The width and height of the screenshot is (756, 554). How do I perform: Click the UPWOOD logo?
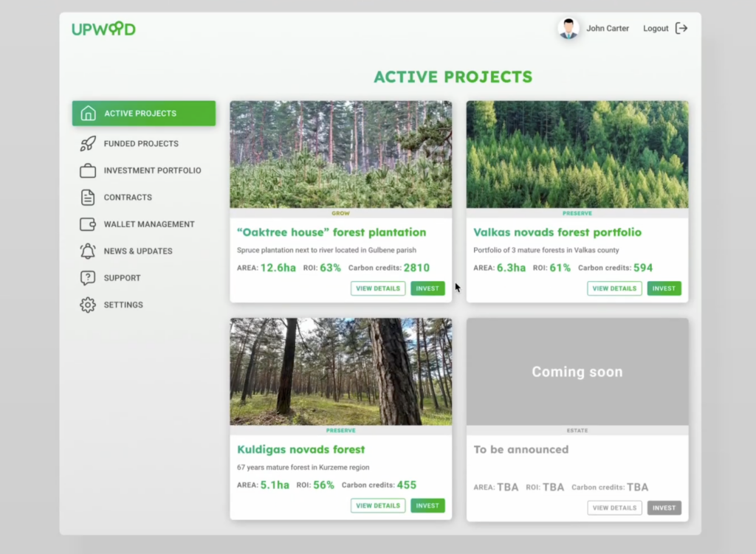coord(103,30)
